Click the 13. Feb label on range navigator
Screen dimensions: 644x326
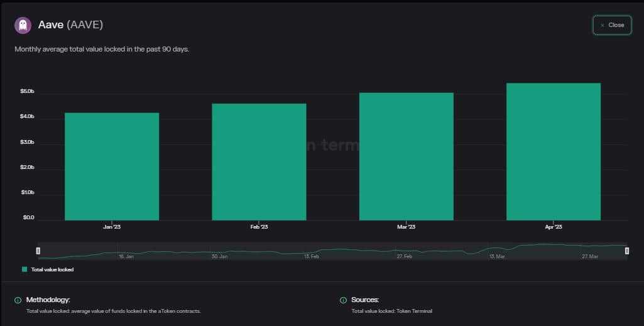[x=312, y=256]
